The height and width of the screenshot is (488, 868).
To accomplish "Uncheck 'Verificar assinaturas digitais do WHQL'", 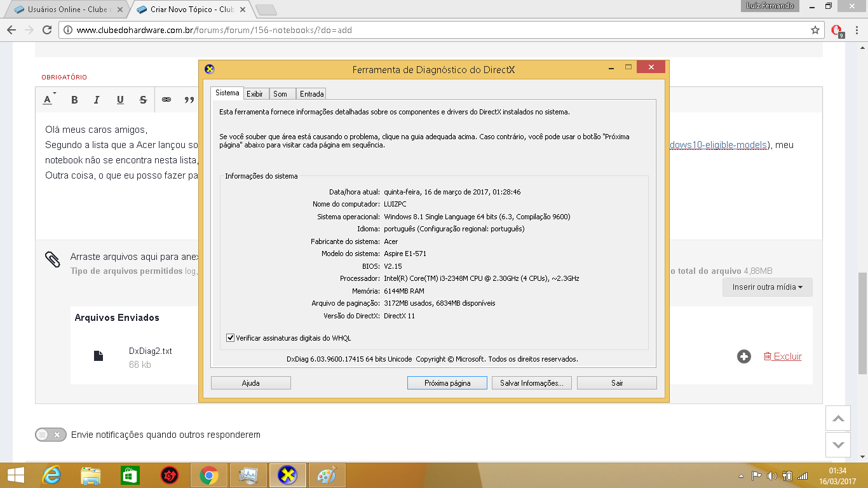I will point(230,338).
